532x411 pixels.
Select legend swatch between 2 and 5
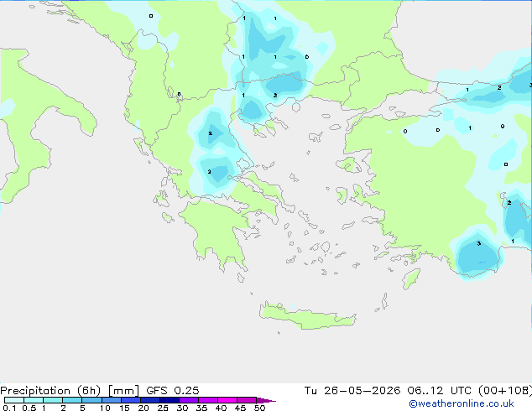72,400
